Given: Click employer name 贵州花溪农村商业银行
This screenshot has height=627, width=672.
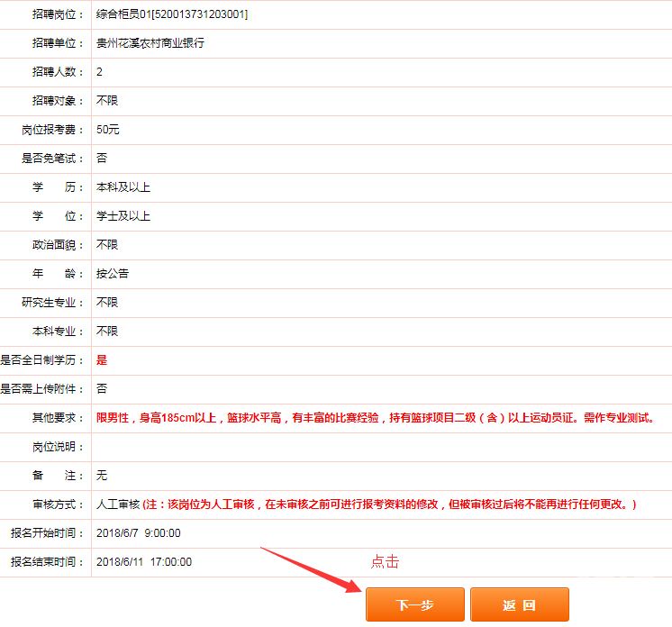Looking at the screenshot, I should pos(150,43).
